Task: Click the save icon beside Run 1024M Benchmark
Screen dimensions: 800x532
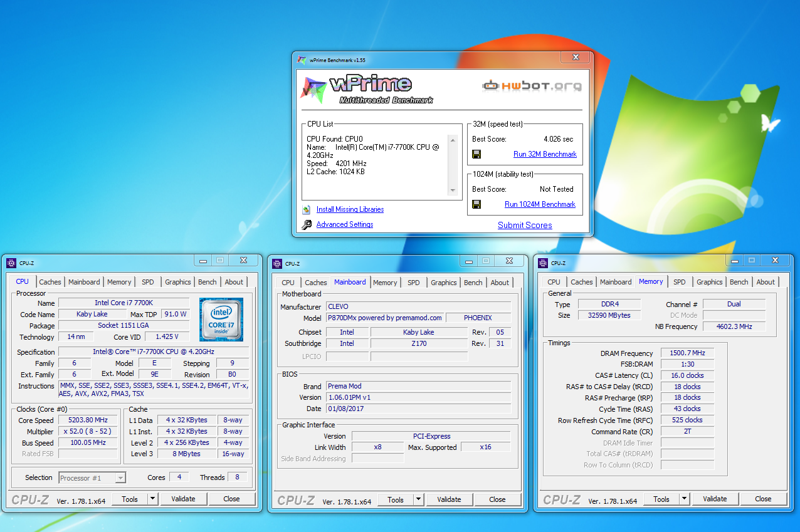Action: [x=476, y=204]
